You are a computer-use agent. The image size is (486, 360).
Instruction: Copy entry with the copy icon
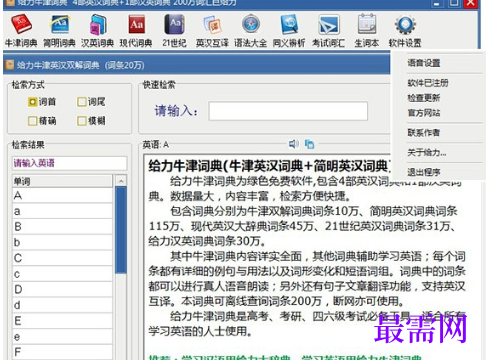click(309, 144)
